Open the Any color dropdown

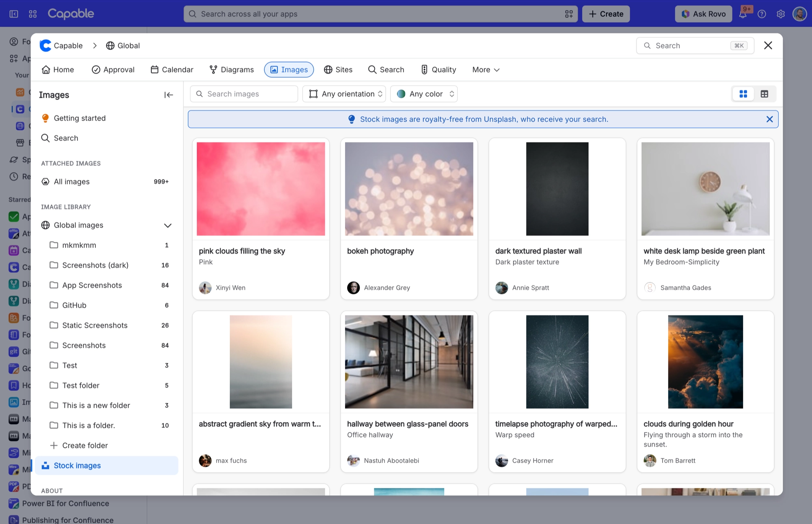[x=424, y=94]
